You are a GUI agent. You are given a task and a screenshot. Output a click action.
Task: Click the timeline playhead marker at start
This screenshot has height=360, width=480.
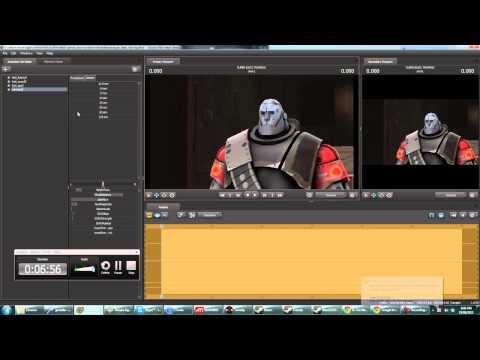tap(161, 227)
